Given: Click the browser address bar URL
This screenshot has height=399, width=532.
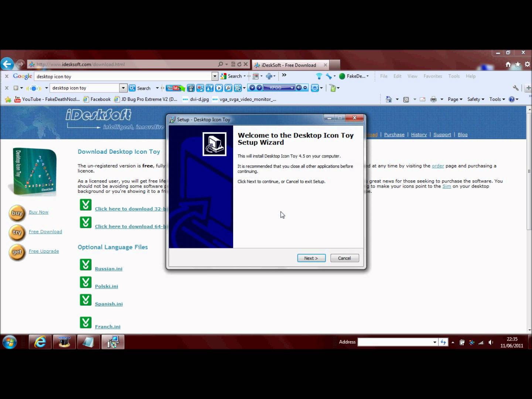Looking at the screenshot, I should (x=81, y=64).
